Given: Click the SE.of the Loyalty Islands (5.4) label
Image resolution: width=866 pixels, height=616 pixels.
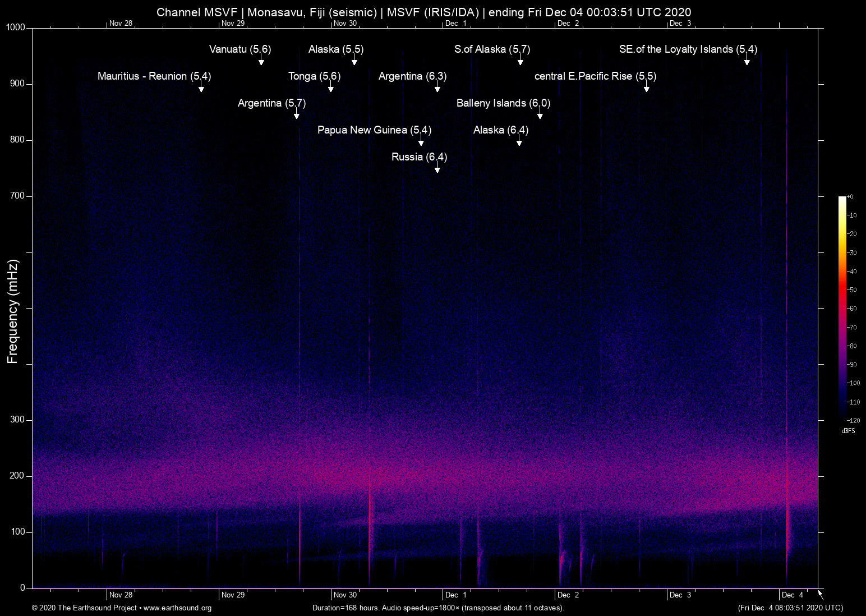Looking at the screenshot, I should click(688, 49).
